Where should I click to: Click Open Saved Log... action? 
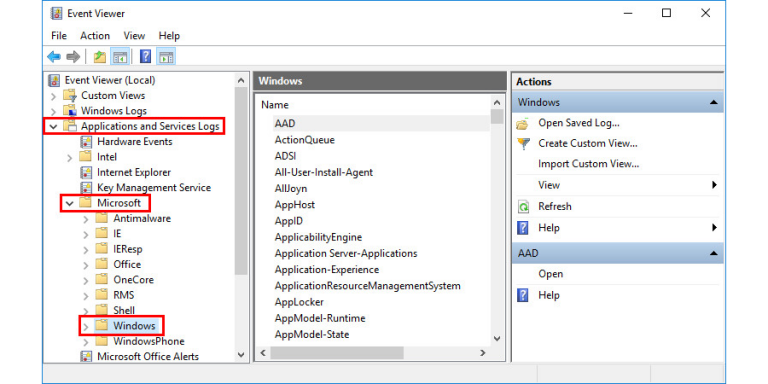click(x=579, y=123)
